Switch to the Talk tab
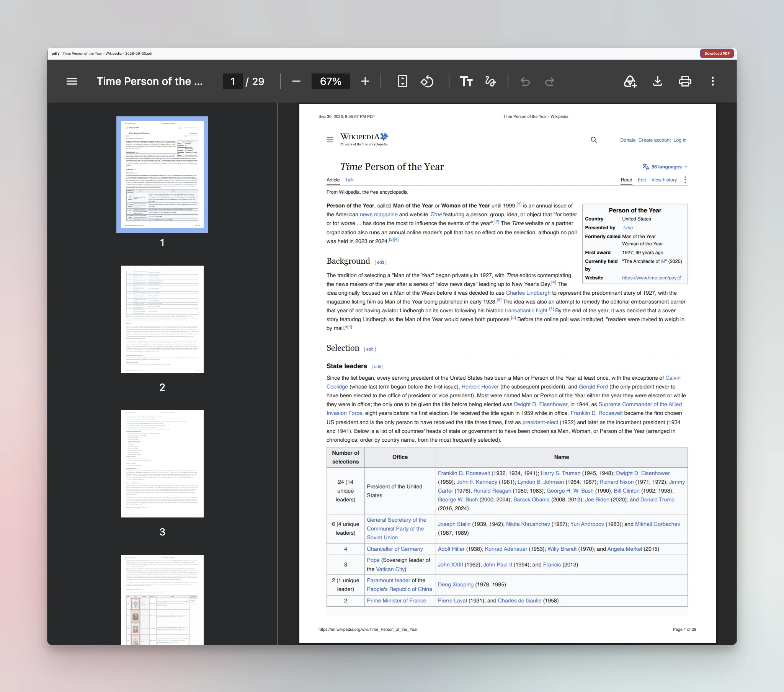 tap(350, 180)
